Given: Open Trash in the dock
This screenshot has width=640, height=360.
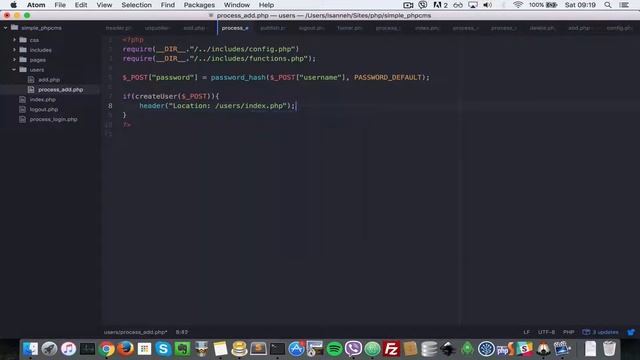Looking at the screenshot, I should 609,349.
